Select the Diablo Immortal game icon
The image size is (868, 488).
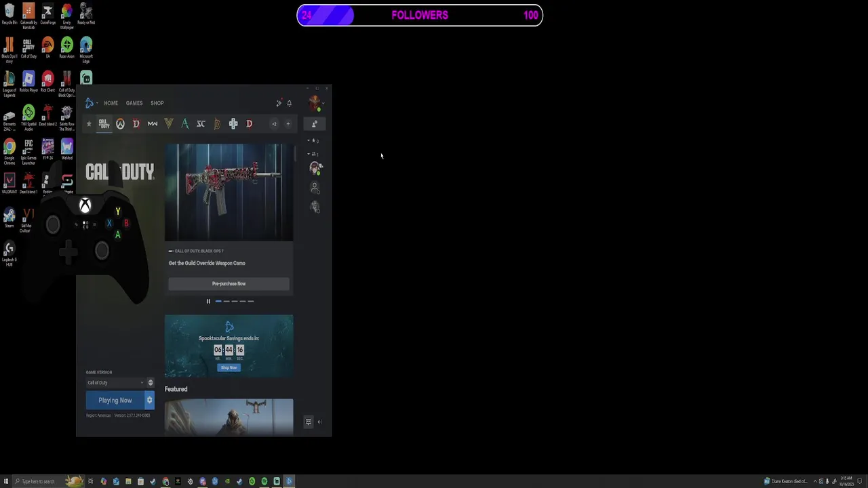217,124
